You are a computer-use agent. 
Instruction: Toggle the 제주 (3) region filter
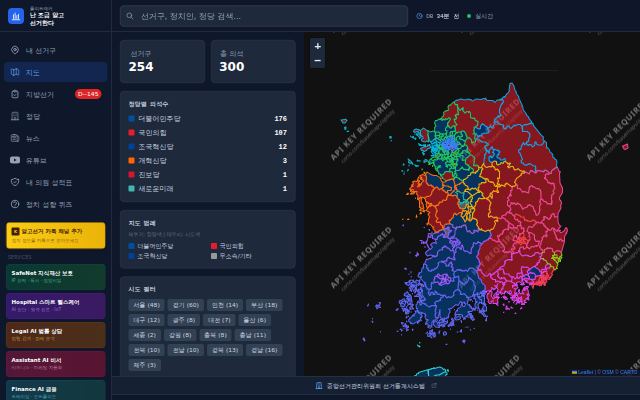tap(144, 365)
